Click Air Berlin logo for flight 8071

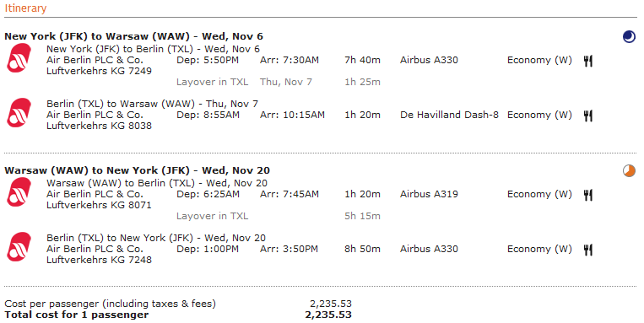click(19, 192)
